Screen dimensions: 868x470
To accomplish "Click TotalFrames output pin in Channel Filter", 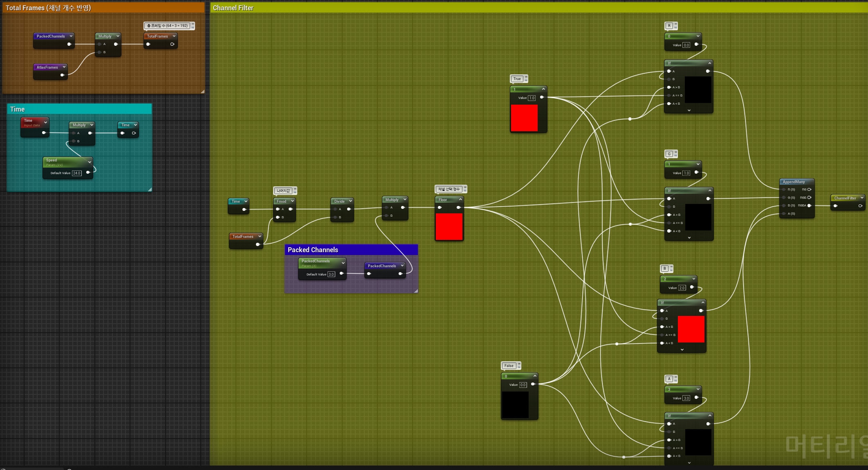I will [258, 244].
